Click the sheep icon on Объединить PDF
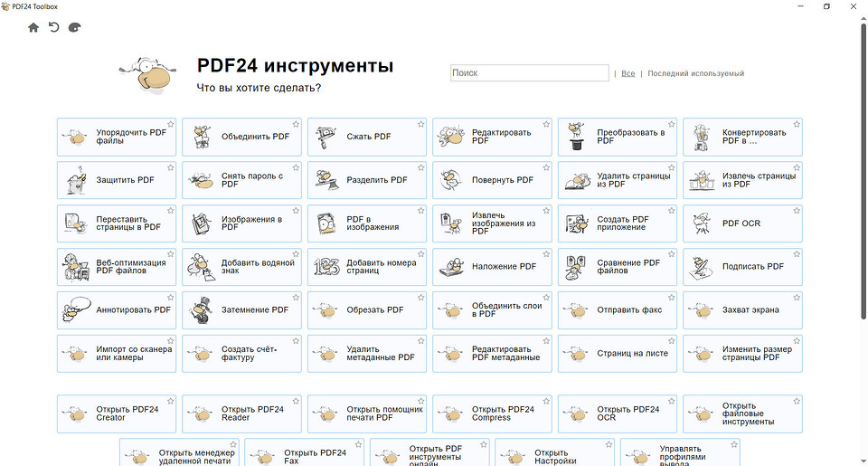The height and width of the screenshot is (466, 868). [x=201, y=137]
